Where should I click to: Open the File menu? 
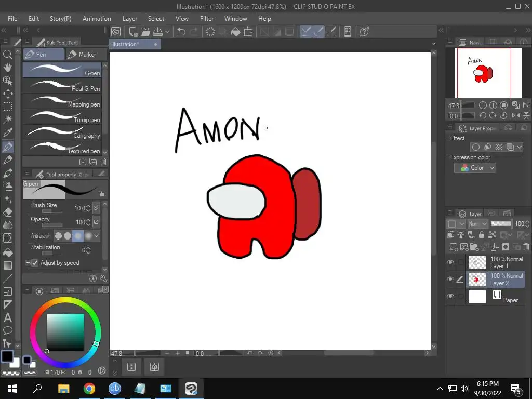[x=12, y=19]
